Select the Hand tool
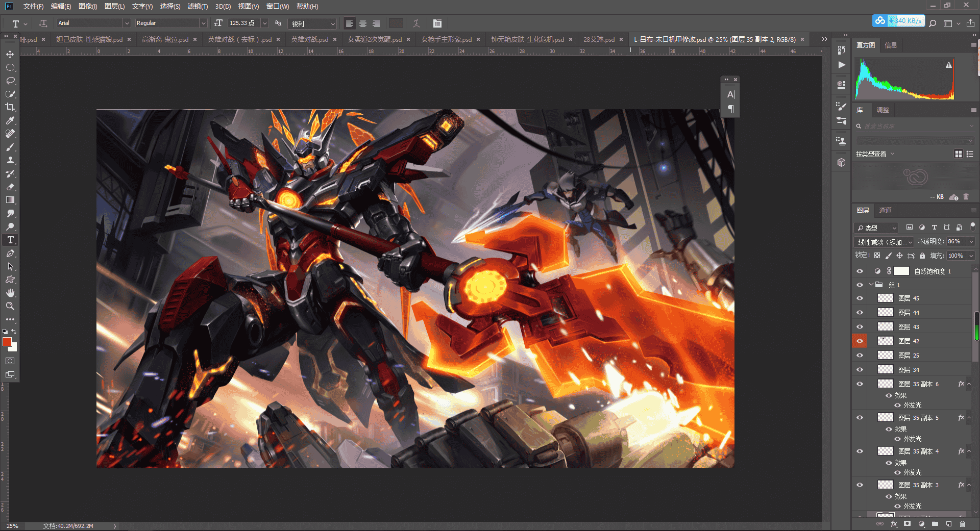Image resolution: width=980 pixels, height=531 pixels. (x=10, y=293)
